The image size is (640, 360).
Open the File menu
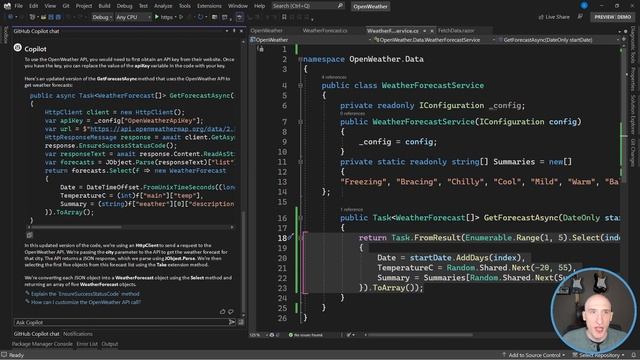pyautogui.click(x=19, y=6)
